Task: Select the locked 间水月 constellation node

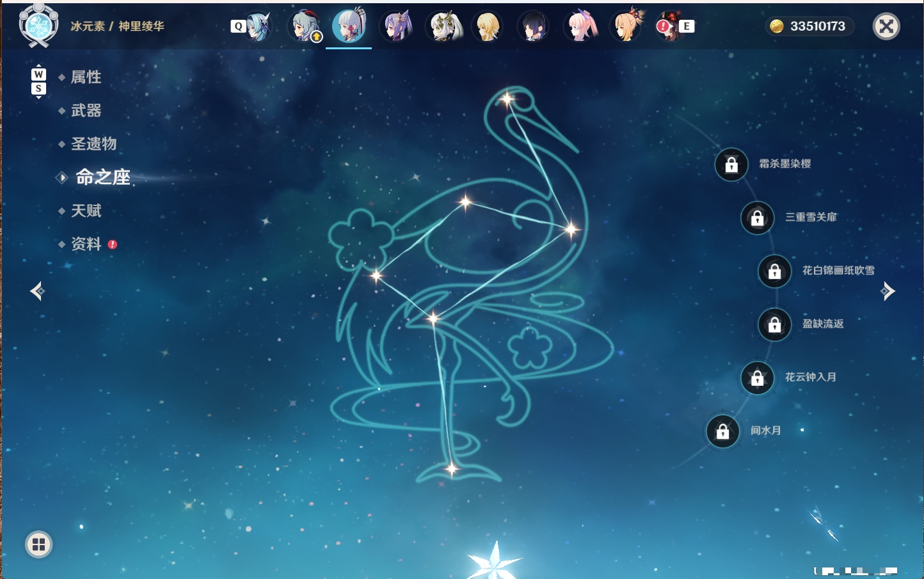Action: [x=722, y=432]
